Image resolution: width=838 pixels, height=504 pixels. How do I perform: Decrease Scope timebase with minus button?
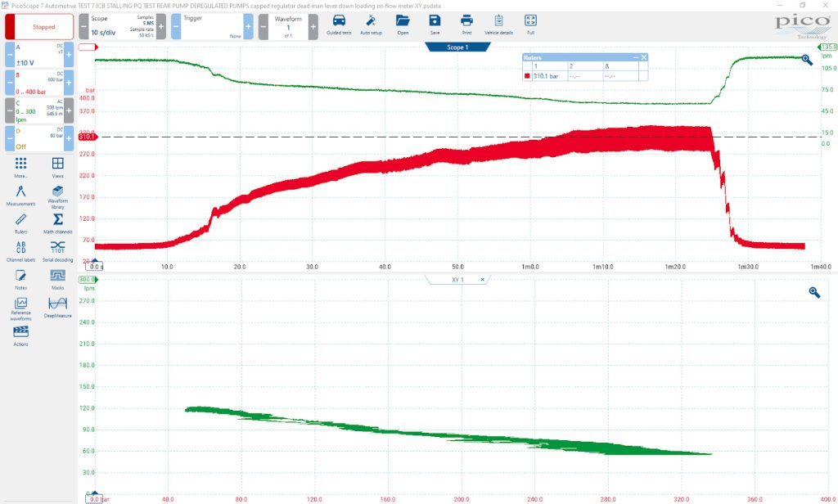point(84,27)
